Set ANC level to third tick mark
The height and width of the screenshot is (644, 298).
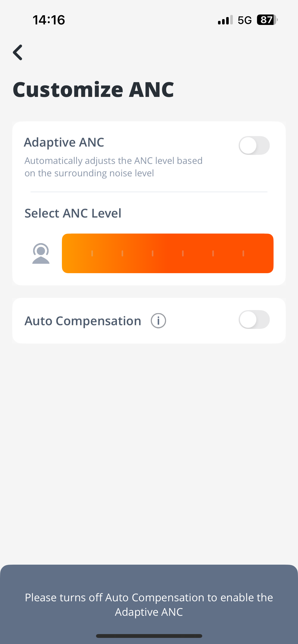(x=153, y=253)
